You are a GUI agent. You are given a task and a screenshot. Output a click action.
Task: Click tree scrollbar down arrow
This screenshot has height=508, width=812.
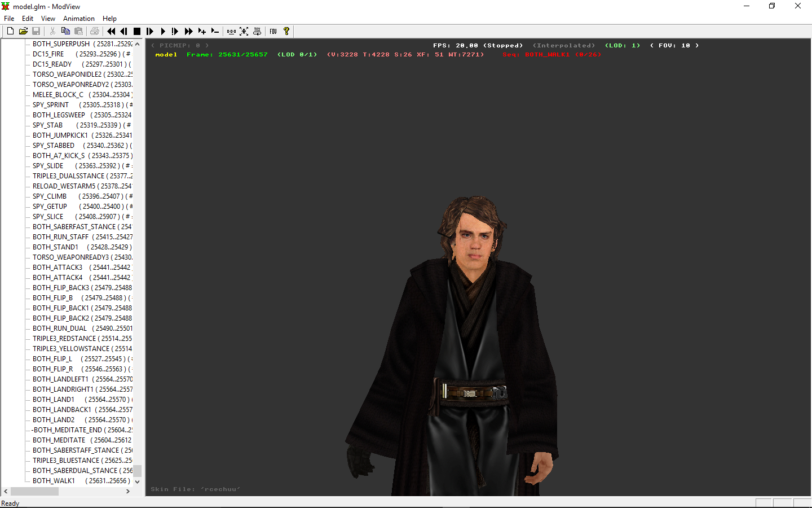(x=137, y=482)
